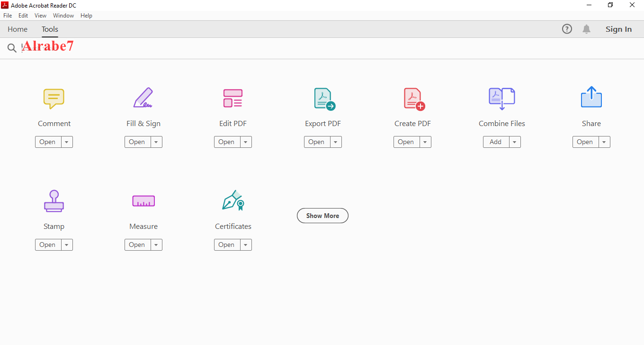Click the Comment label text
Screen dimensions: 644x345
(x=54, y=123)
